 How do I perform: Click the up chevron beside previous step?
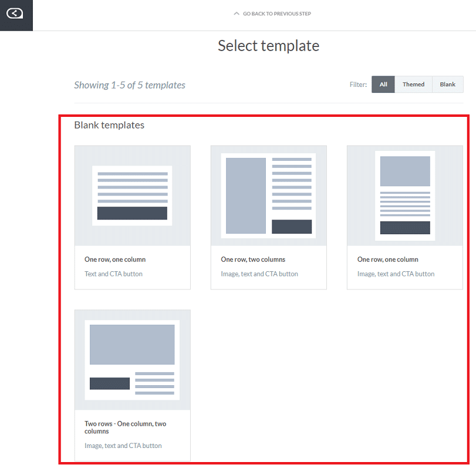(x=237, y=14)
